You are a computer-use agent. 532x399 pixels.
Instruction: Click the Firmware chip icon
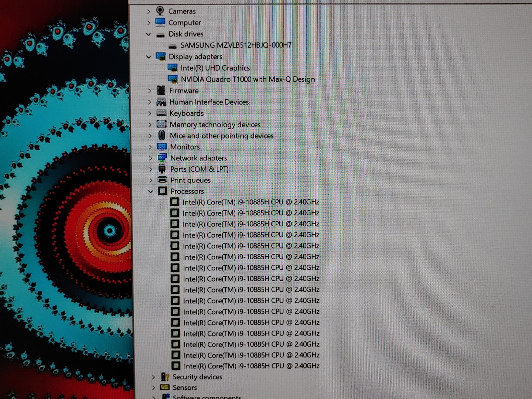pos(161,91)
